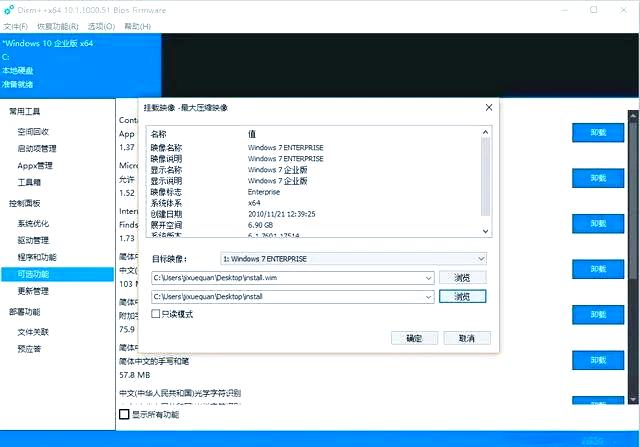Open the 文件(F) menu
This screenshot has height=447, width=640.
point(16,27)
